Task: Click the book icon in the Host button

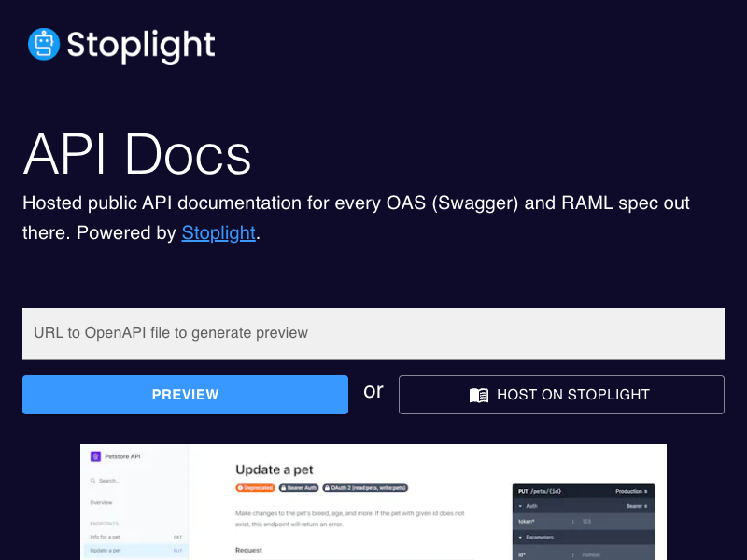Action: 479,395
